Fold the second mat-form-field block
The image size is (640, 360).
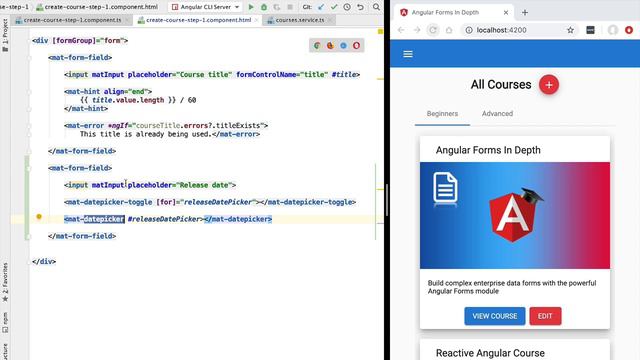point(29,168)
